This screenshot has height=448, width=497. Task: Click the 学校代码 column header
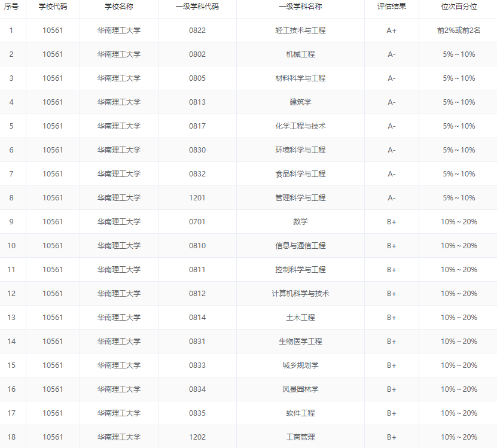coord(53,7)
